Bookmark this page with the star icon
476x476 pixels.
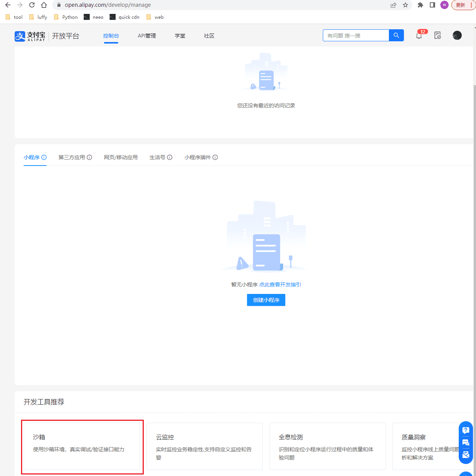[x=405, y=5]
